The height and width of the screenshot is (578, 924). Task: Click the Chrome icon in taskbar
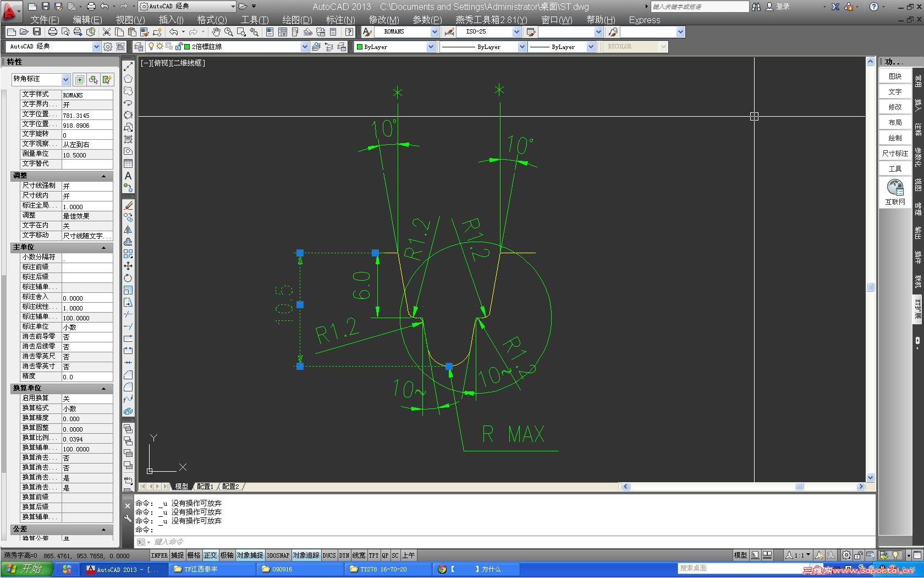(442, 569)
